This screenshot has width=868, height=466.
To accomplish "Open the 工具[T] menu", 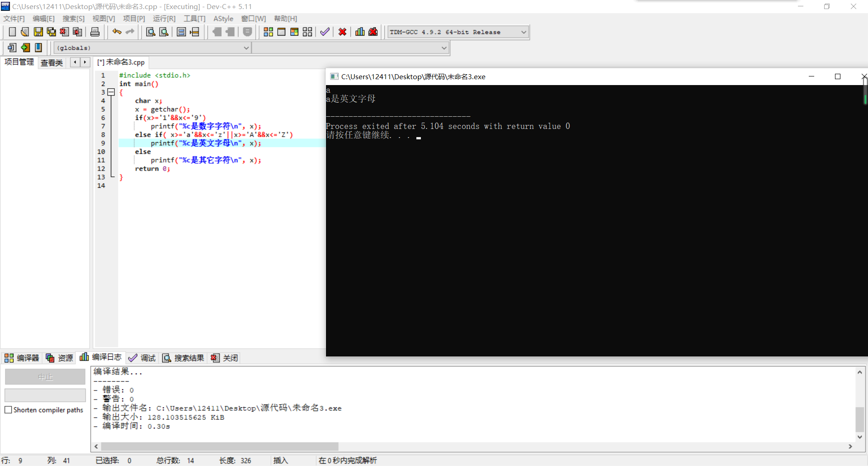I will [194, 19].
